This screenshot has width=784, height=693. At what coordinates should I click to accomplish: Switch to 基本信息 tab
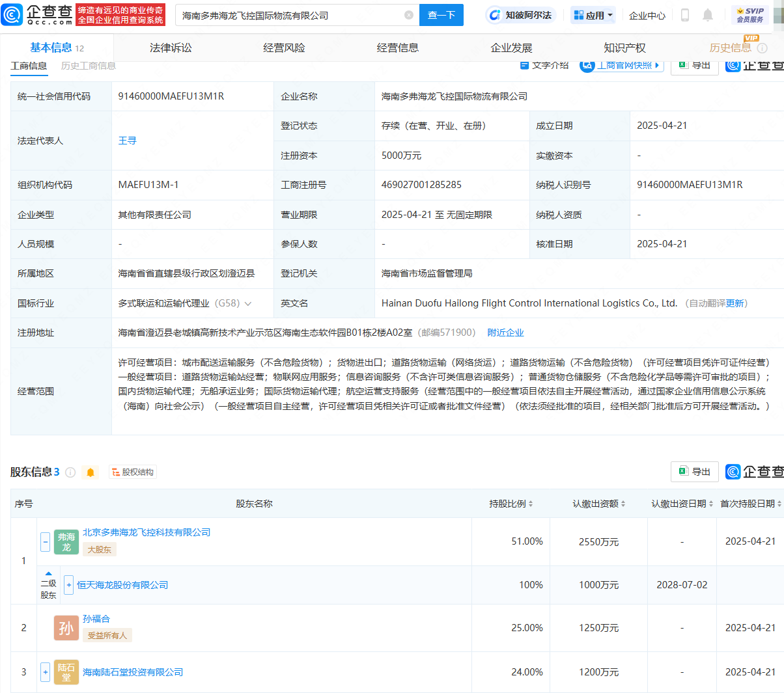(57, 48)
